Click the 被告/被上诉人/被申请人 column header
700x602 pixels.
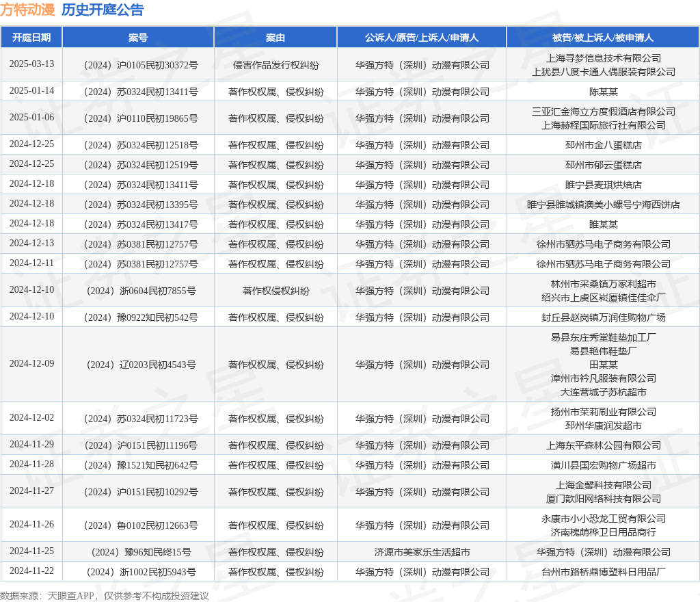(x=603, y=38)
